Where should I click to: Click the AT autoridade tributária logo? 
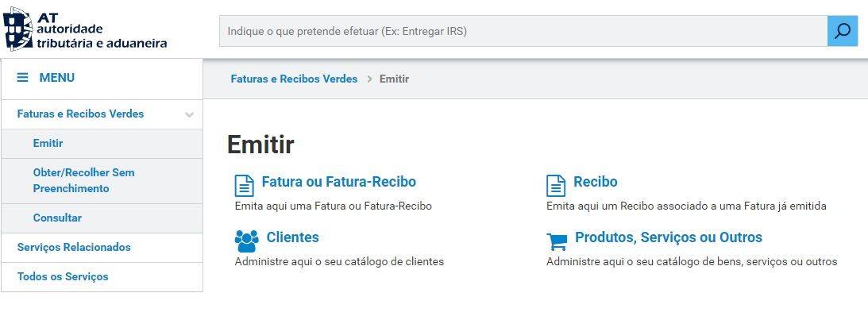pos(85,29)
